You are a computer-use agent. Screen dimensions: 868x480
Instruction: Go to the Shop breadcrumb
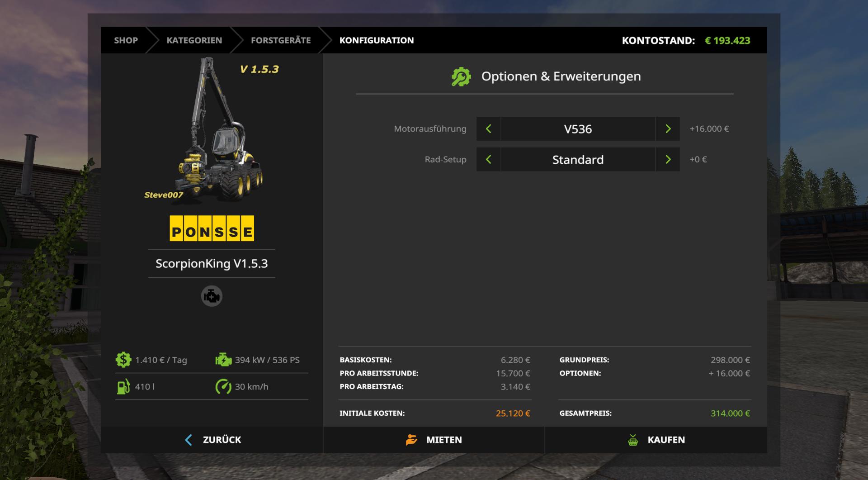(126, 40)
